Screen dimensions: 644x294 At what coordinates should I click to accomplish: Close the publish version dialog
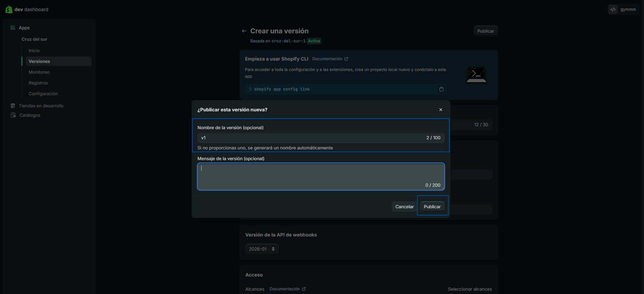point(440,110)
